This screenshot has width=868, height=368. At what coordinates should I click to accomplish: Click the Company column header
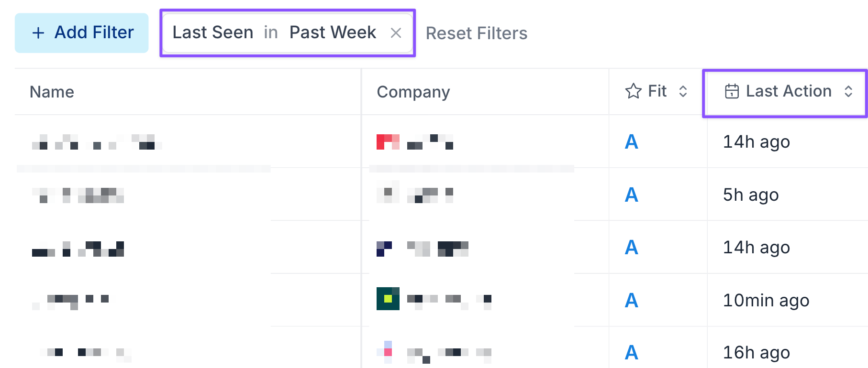[413, 92]
